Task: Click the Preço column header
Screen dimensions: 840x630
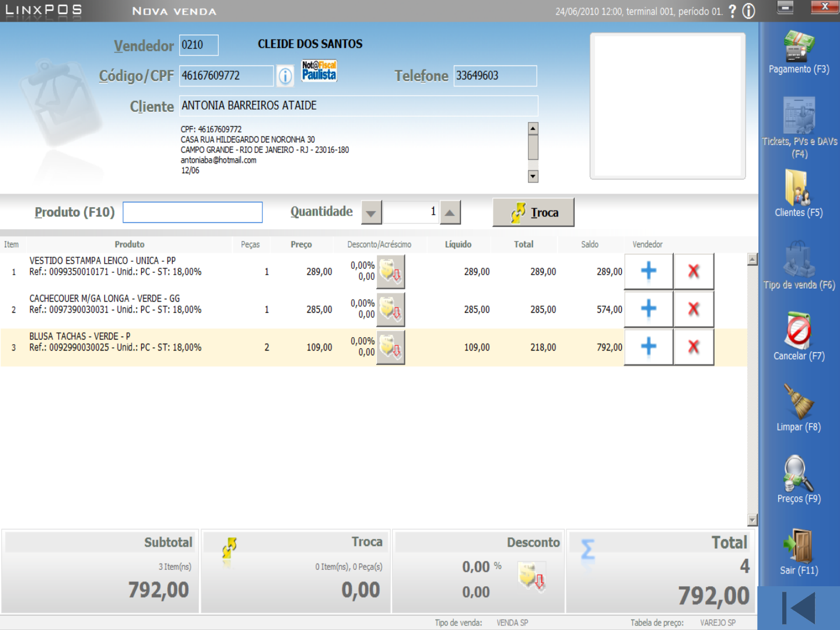Action: pos(301,244)
